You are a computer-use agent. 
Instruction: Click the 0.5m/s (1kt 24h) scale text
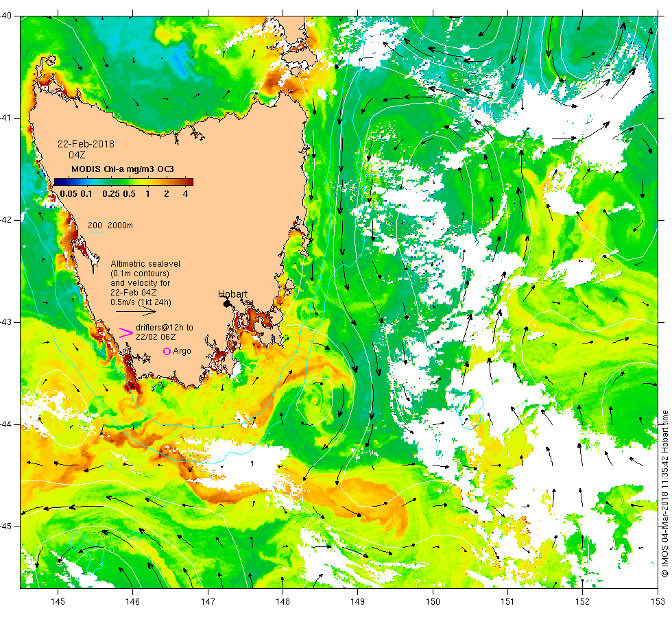pos(141,302)
